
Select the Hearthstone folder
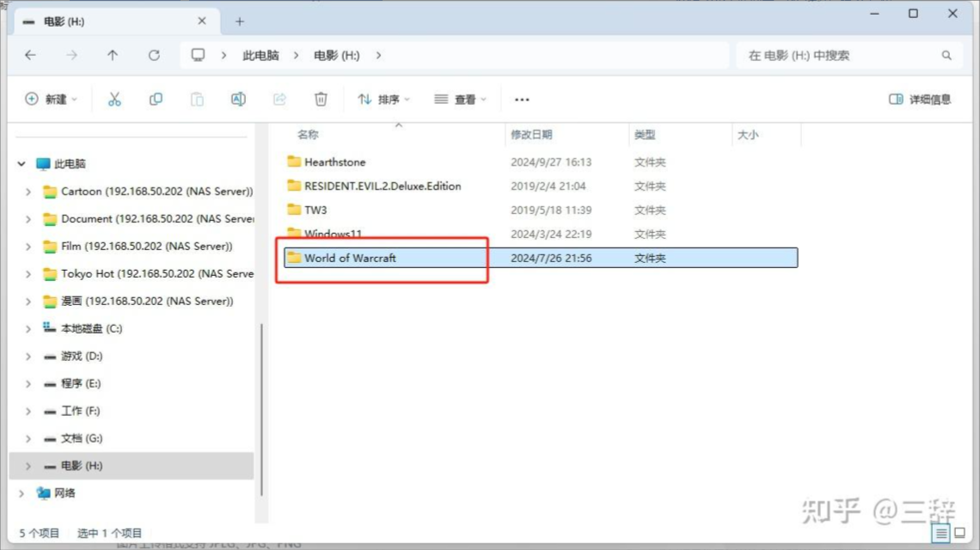[334, 162]
